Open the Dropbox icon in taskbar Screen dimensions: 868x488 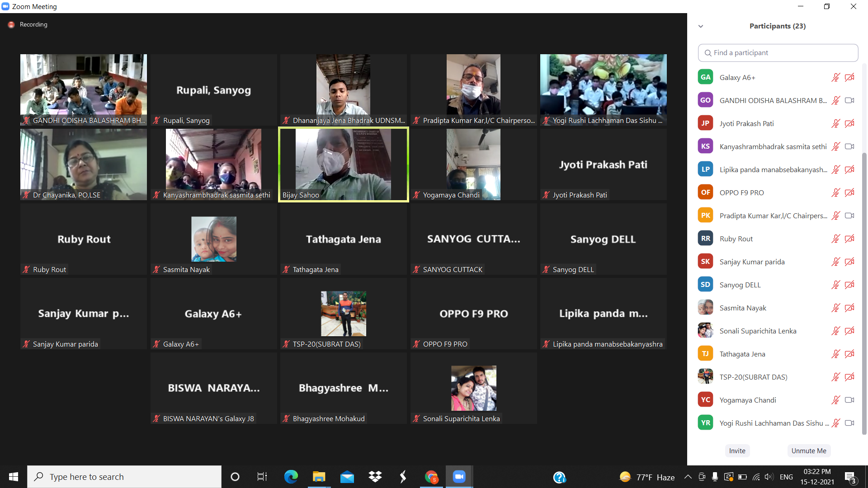(x=375, y=477)
